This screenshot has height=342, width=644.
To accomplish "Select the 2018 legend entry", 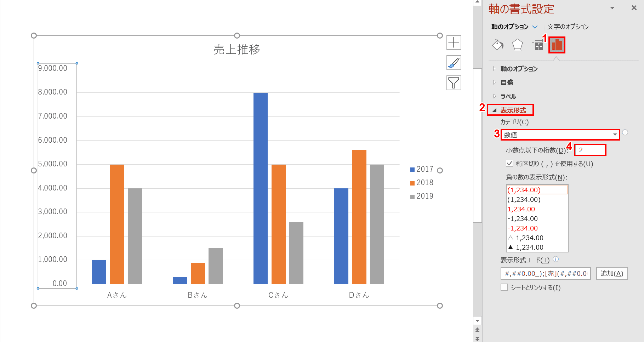I will click(422, 183).
